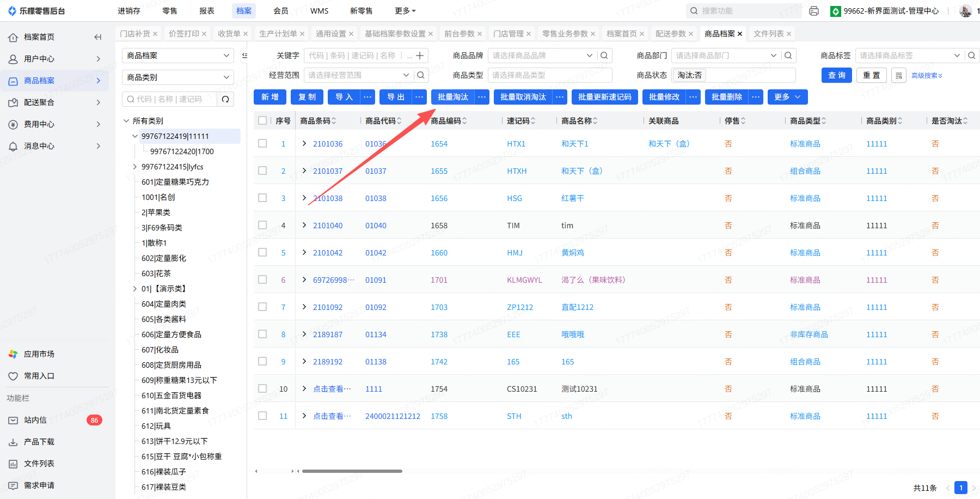Click the 消息中心 bell icon

click(x=13, y=146)
